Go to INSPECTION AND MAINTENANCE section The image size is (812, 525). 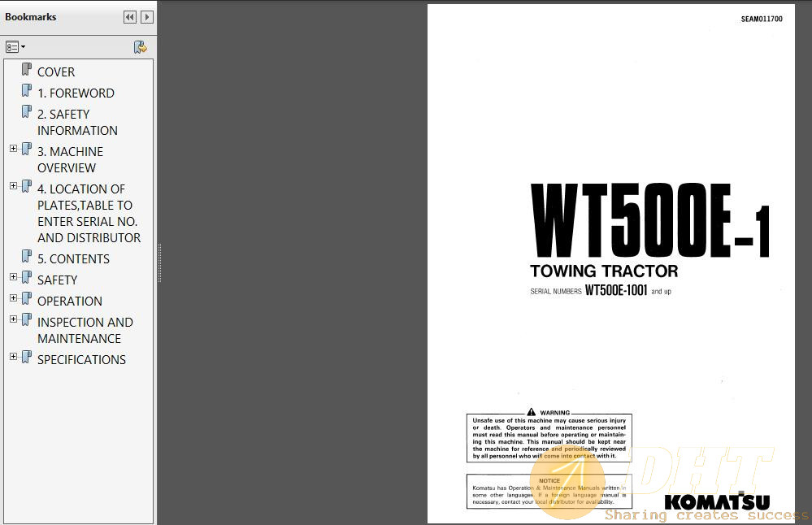(85, 330)
